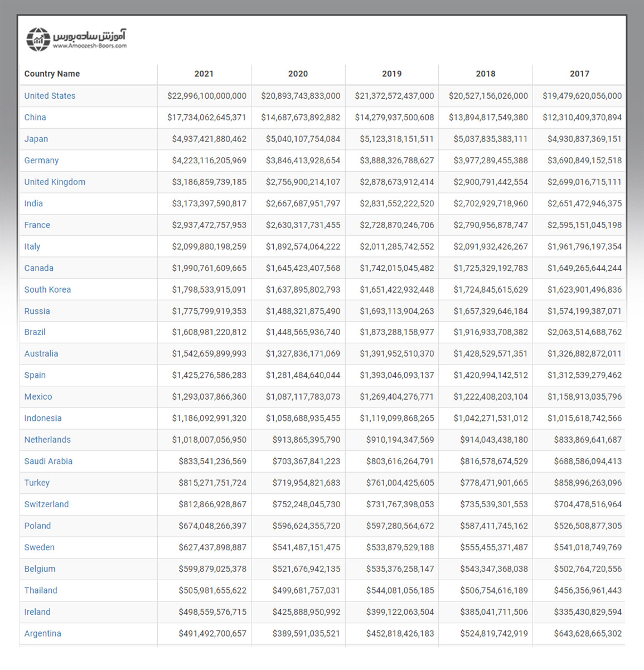Open the United Kingdom link
This screenshot has width=644, height=670.
point(55,182)
